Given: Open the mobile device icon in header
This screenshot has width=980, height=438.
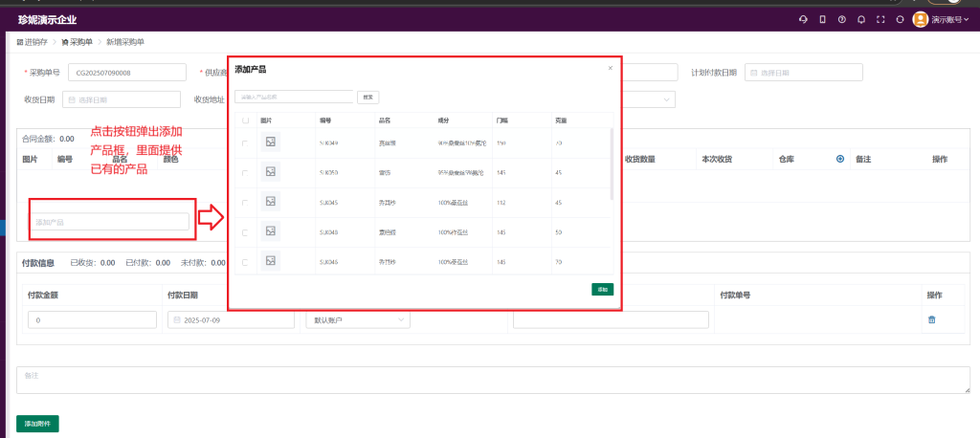Looking at the screenshot, I should point(822,19).
